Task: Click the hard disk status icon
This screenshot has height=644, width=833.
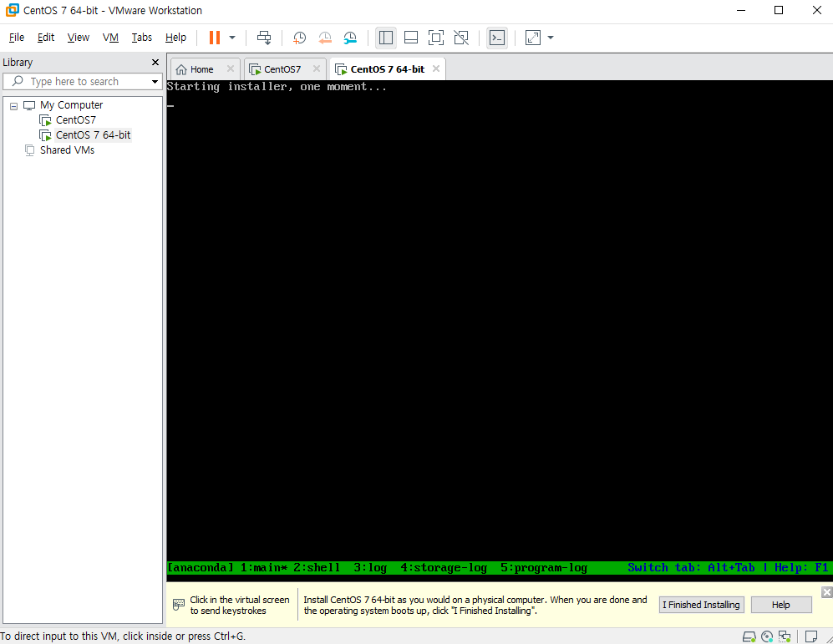Action: point(749,636)
